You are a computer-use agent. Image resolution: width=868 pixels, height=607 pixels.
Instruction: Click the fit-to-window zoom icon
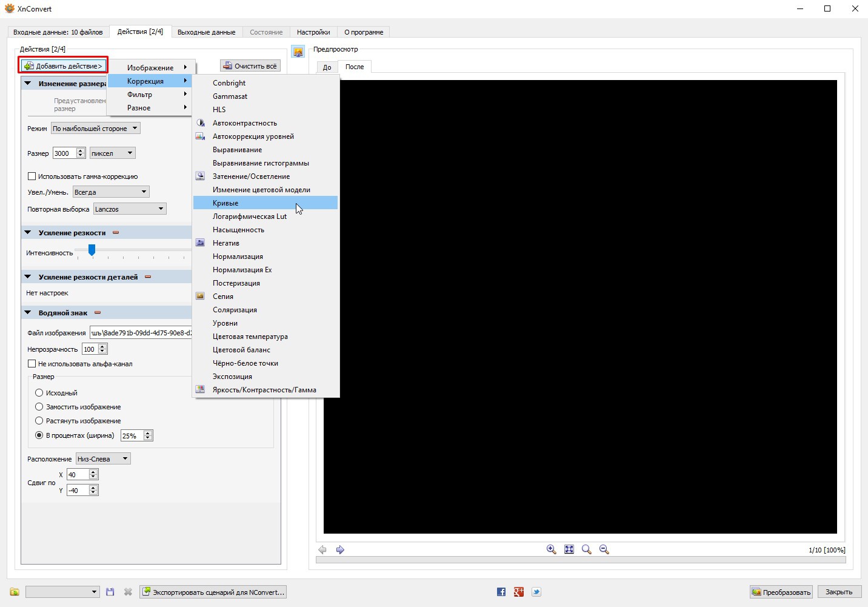point(569,549)
